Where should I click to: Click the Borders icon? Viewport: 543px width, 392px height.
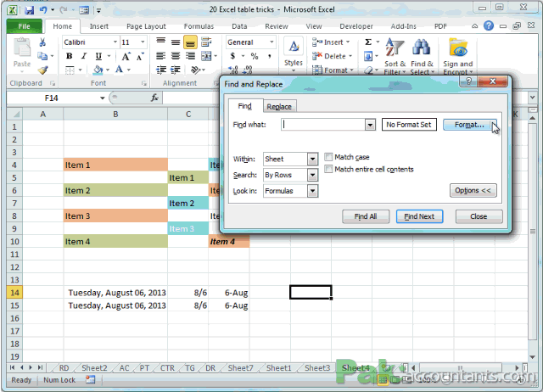70,70
